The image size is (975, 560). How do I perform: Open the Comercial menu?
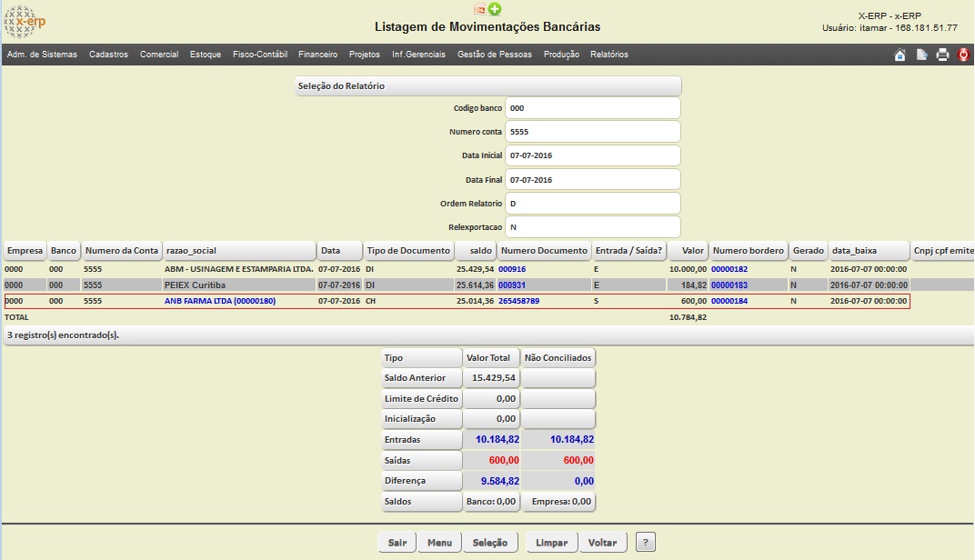point(159,55)
